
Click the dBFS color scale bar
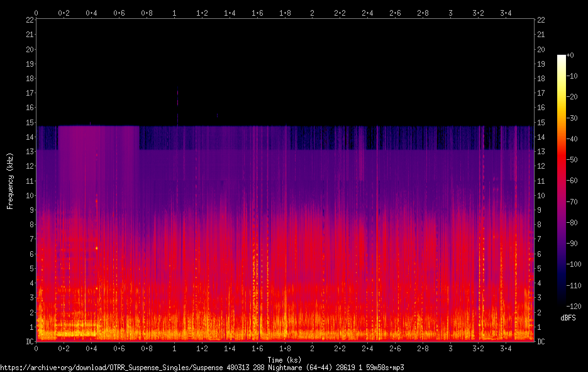(x=562, y=179)
